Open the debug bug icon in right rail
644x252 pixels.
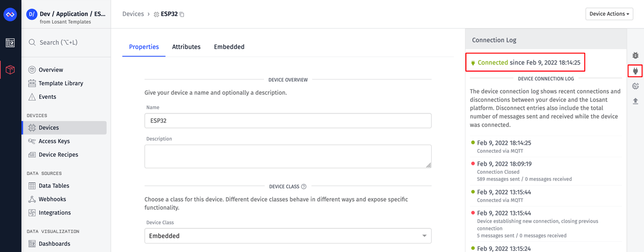tap(635, 55)
